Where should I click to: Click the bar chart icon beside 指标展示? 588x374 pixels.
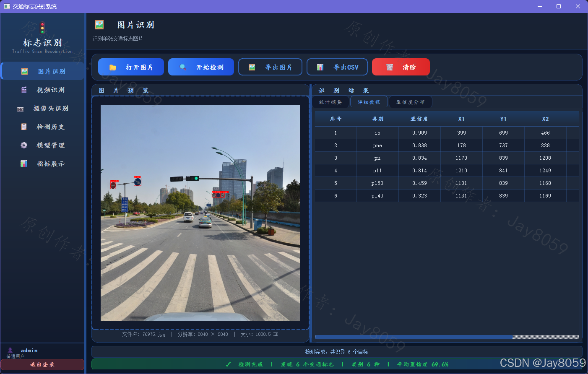point(24,164)
